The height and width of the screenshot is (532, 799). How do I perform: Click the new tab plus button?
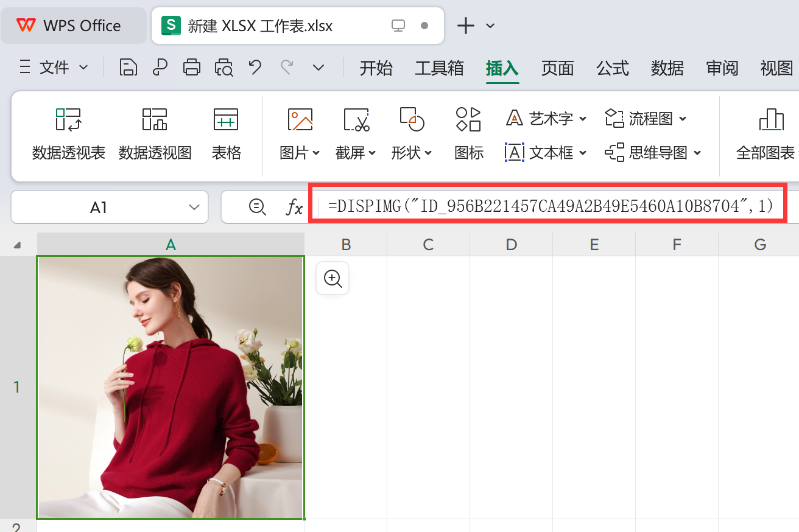click(x=465, y=26)
